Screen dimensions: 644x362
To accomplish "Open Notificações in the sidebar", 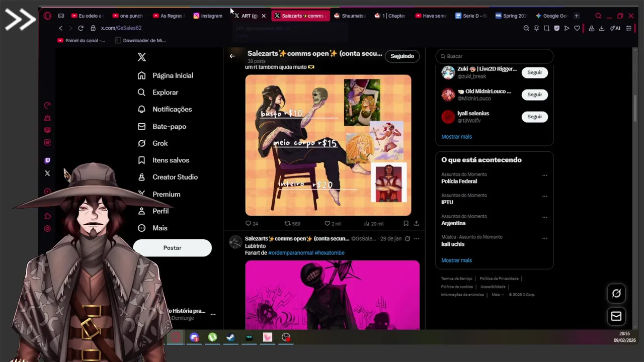I will point(165,109).
